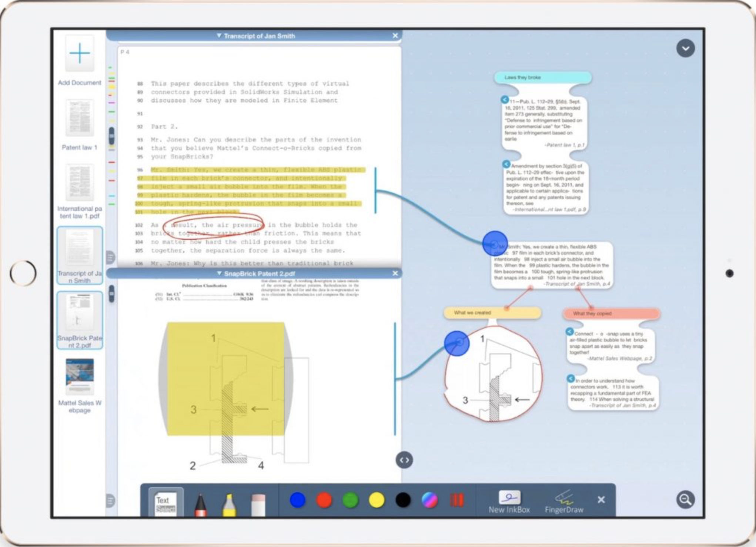Select green ink color
Viewport: 756px width, 547px height.
(350, 500)
